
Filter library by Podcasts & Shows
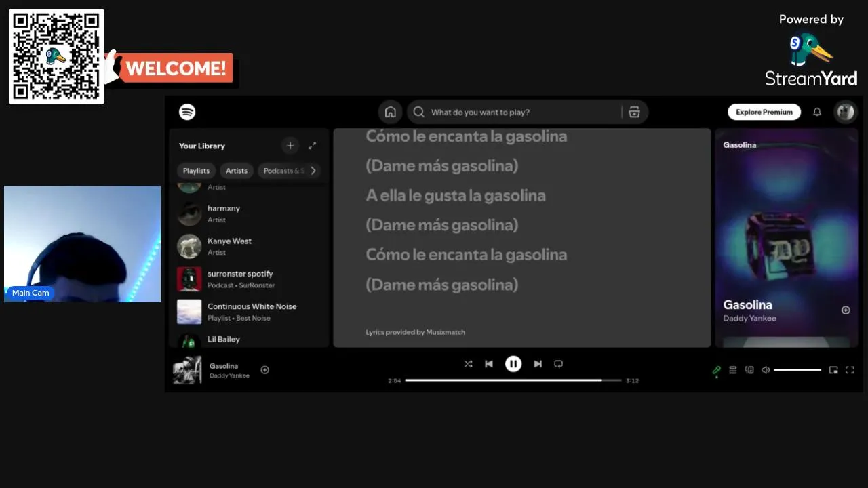(283, 171)
